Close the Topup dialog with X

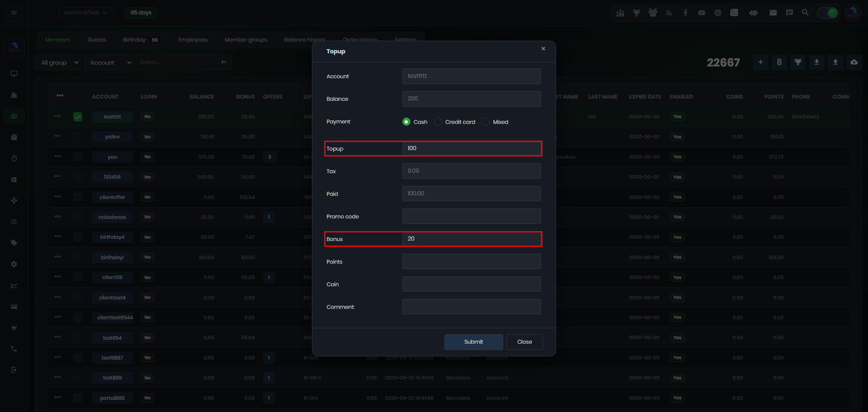[x=543, y=49]
